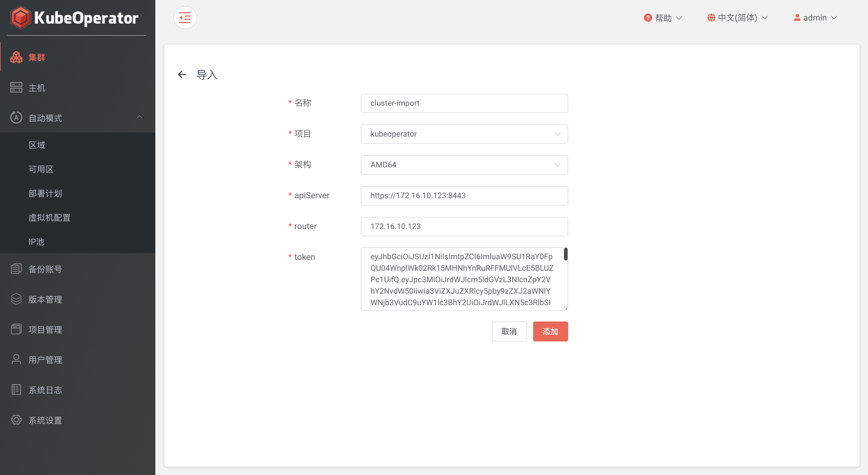
Task: Click the apiServer field label
Action: pyautogui.click(x=312, y=195)
